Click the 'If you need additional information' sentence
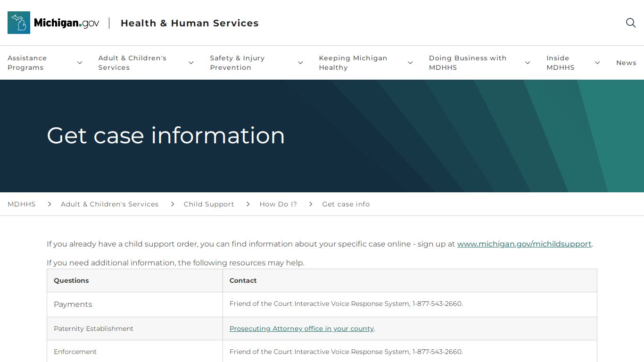Screen dimensions: 644x362 coord(175,263)
